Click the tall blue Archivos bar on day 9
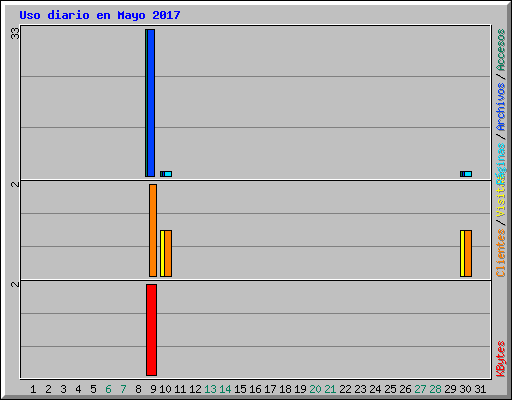The width and height of the screenshot is (512, 400). pos(151,103)
